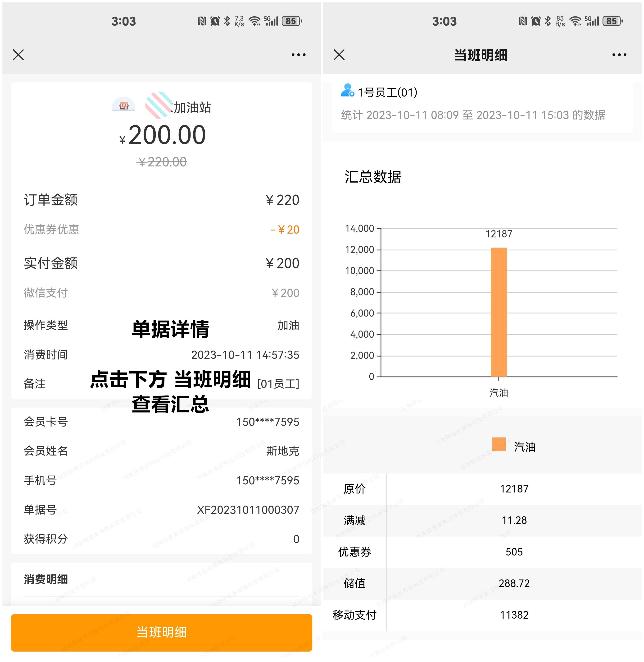
Task: Tap the 单据号 XF20231011000307 value
Action: [248, 510]
